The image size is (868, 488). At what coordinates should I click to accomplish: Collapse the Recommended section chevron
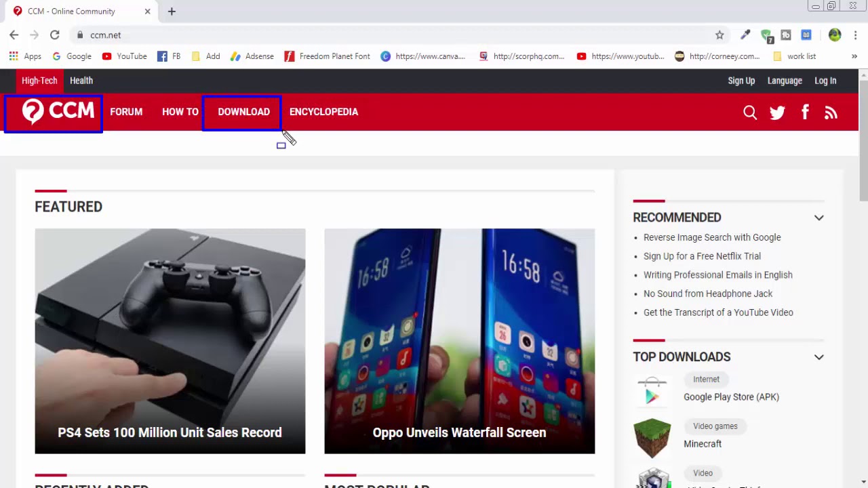click(x=818, y=218)
